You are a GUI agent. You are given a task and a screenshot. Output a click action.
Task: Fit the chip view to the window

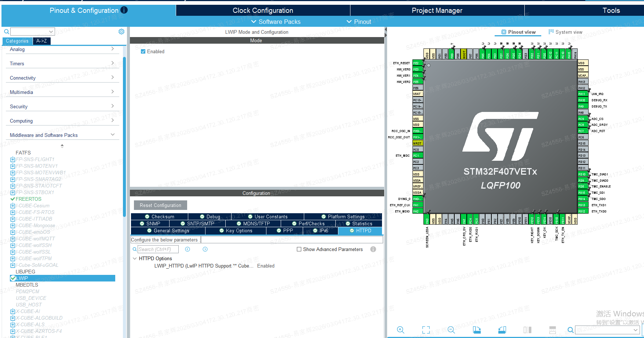coord(426,330)
